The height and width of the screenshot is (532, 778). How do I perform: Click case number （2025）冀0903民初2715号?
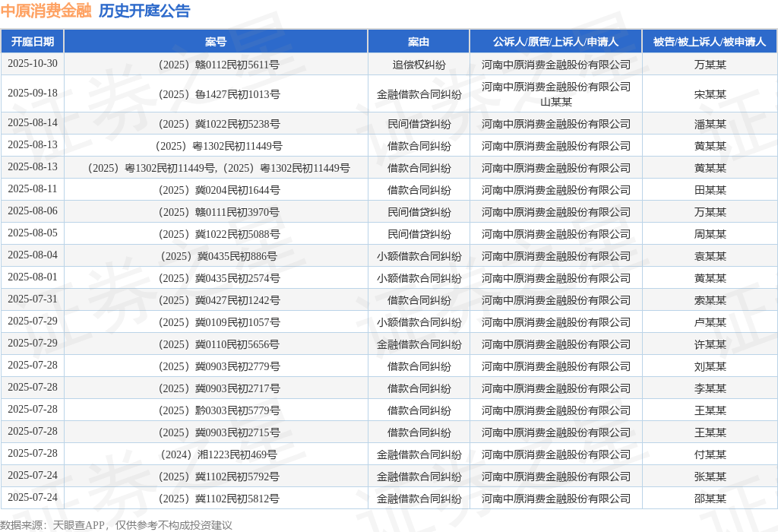(216, 432)
